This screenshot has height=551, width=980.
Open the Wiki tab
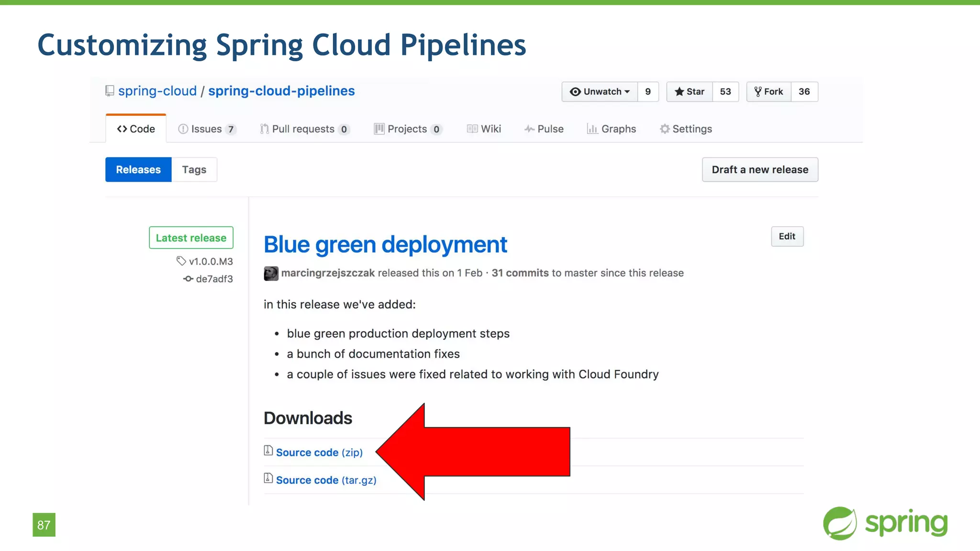[x=484, y=129]
